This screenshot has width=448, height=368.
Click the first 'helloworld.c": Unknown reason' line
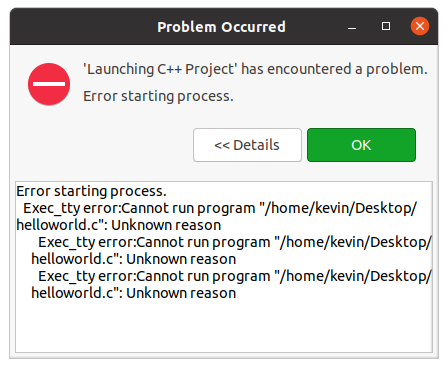pyautogui.click(x=119, y=225)
